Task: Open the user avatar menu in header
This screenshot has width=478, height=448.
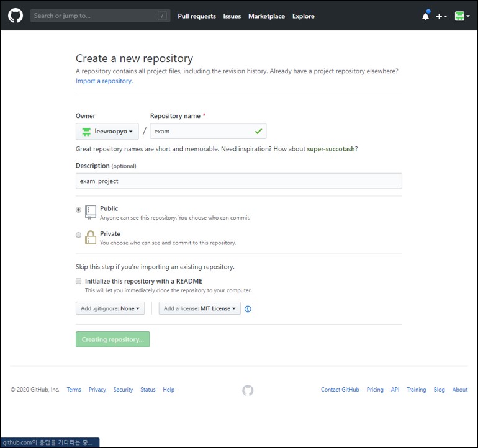Action: point(462,16)
